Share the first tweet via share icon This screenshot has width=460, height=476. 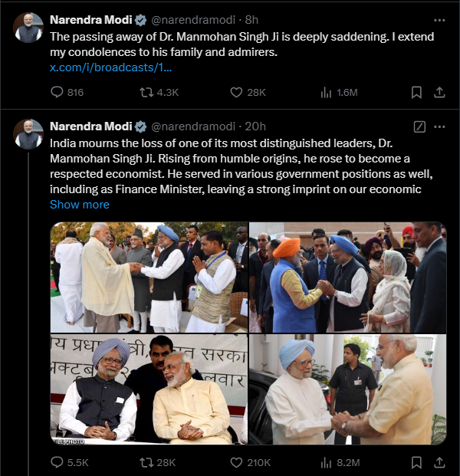(x=439, y=92)
